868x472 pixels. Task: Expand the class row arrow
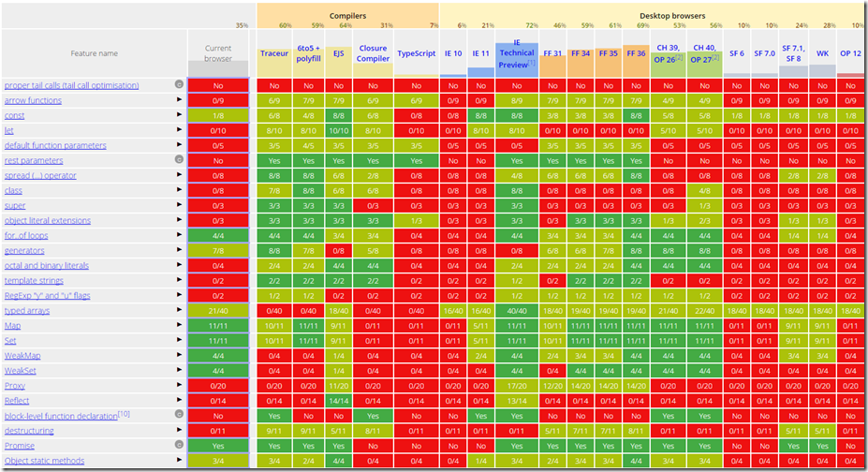click(179, 189)
